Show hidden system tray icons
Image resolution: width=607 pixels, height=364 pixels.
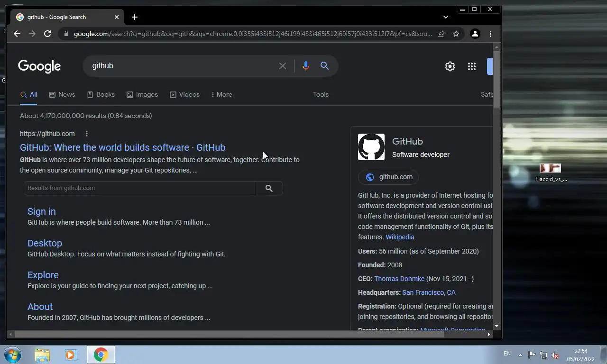(x=520, y=355)
